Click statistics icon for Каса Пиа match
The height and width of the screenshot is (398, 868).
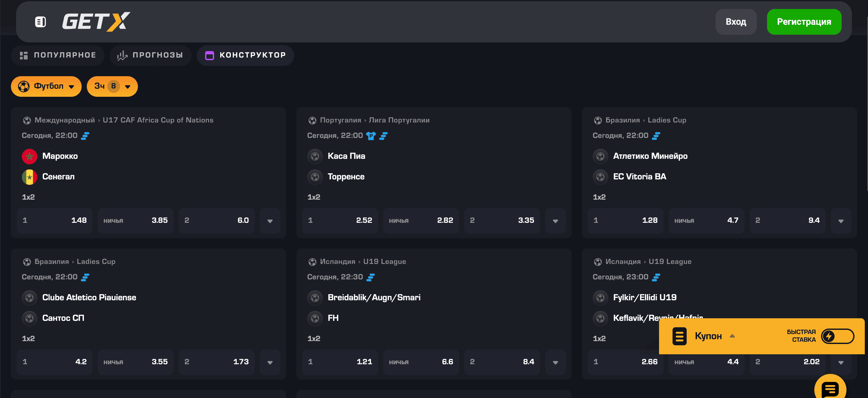coord(384,135)
